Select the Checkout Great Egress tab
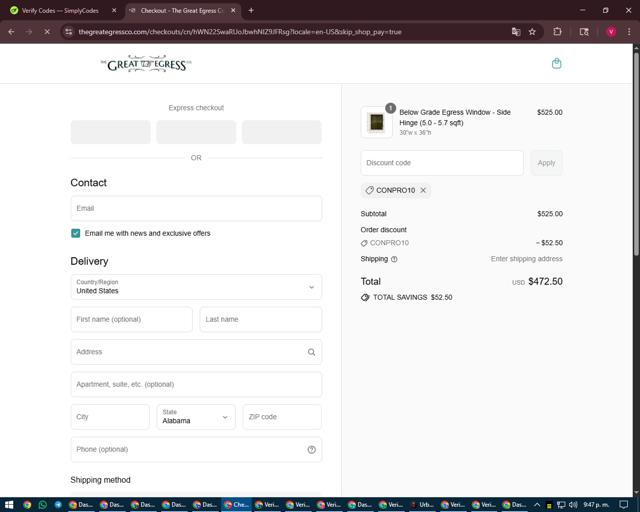 coord(182,11)
